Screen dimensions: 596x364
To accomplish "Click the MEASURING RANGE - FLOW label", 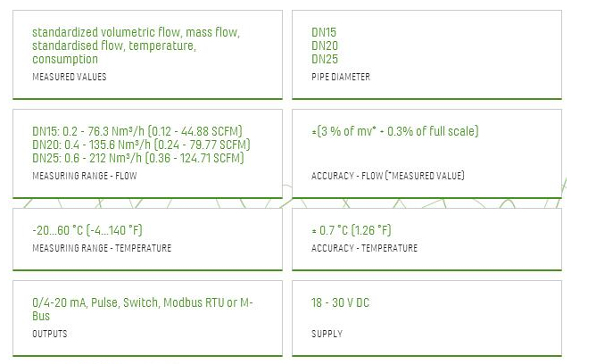I will point(84,177).
